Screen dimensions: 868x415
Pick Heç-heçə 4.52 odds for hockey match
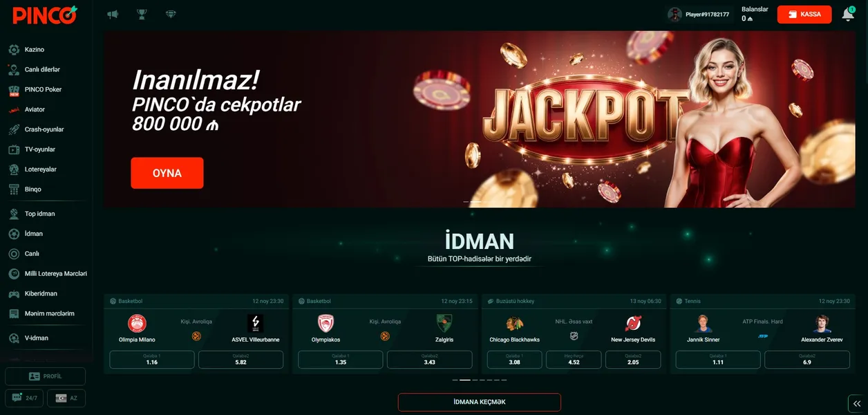[x=574, y=360]
